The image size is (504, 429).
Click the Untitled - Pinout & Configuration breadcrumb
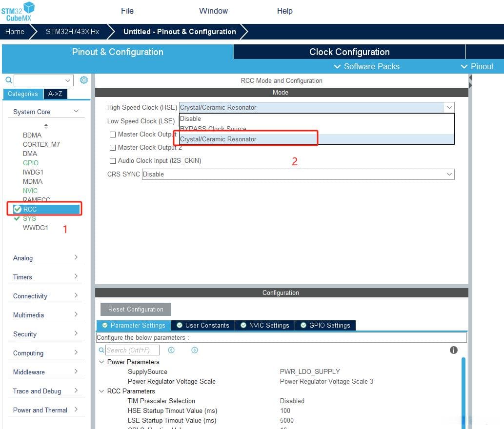click(x=180, y=32)
